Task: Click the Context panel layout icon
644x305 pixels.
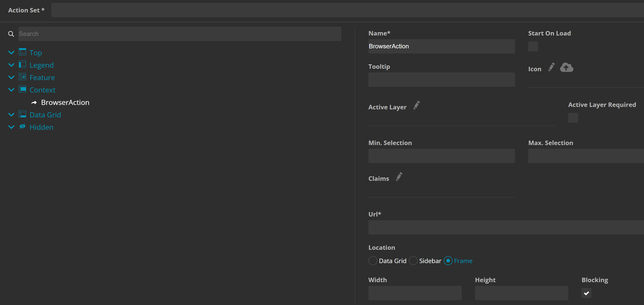Action: pyautogui.click(x=22, y=89)
